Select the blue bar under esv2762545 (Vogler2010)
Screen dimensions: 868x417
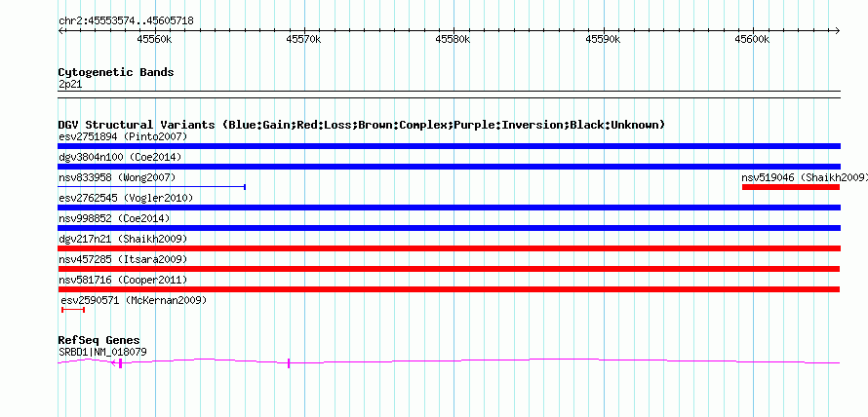click(449, 208)
